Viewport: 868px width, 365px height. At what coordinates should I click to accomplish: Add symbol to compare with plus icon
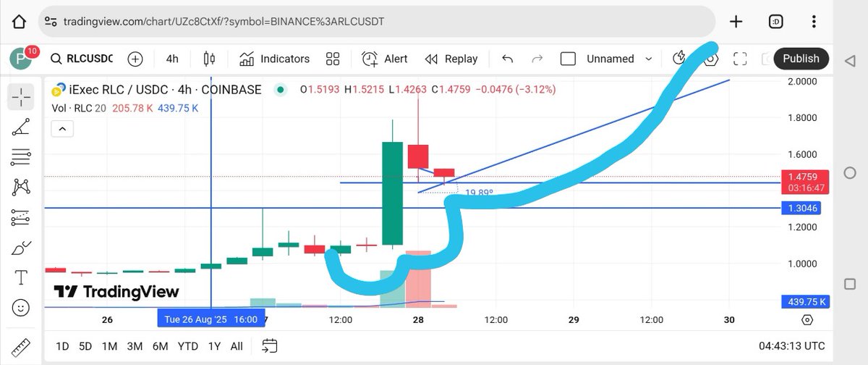pyautogui.click(x=135, y=59)
